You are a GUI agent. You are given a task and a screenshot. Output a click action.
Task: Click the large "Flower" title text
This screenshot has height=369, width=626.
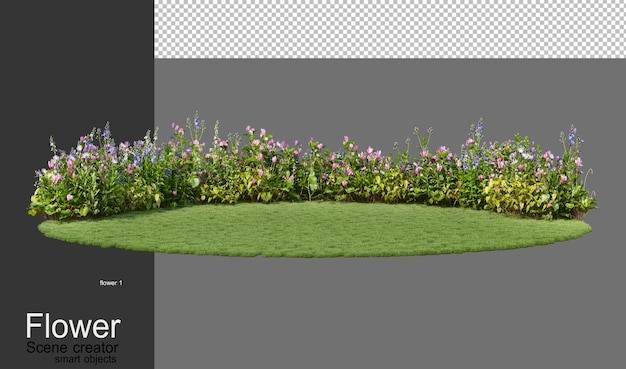point(73,326)
